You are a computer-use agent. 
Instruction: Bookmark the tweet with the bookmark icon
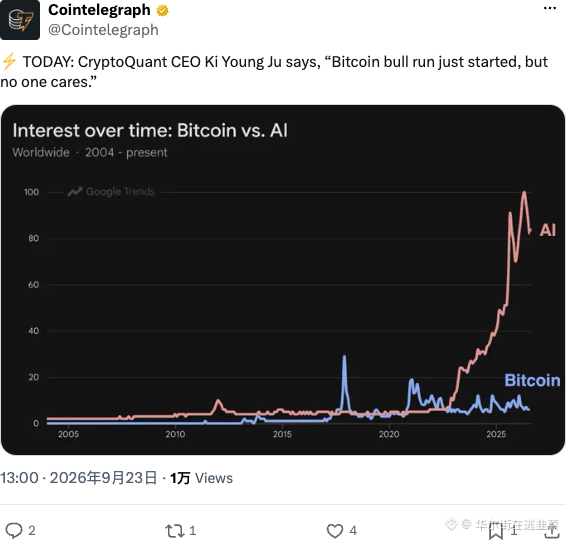coord(496,531)
